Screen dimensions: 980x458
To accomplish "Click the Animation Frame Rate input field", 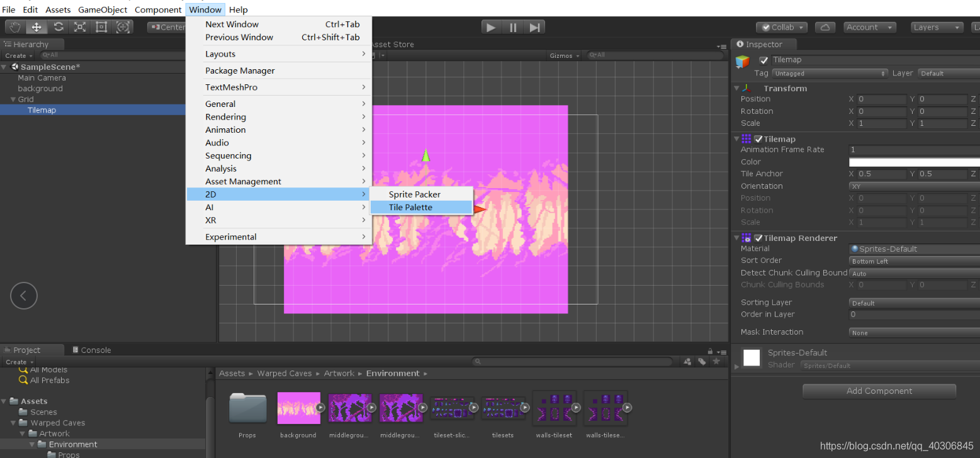I will click(x=914, y=150).
